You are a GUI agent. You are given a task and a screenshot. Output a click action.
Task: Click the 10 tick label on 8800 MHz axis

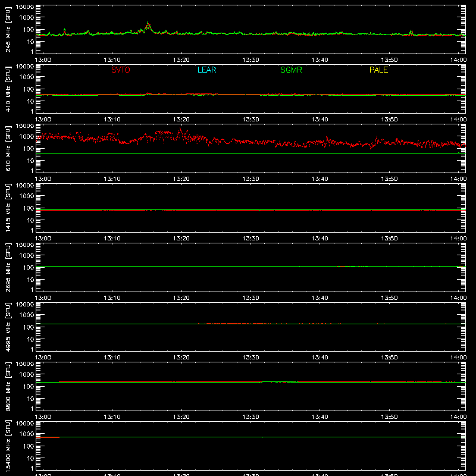pos(30,399)
